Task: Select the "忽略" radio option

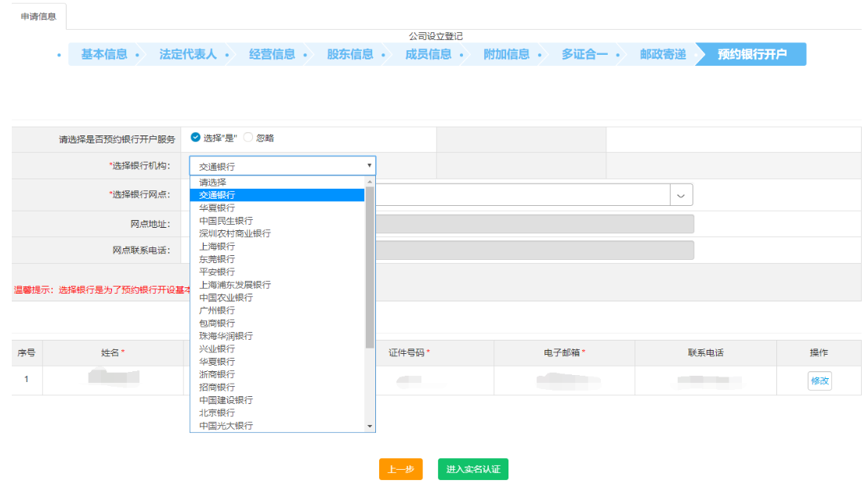Action: (248, 138)
